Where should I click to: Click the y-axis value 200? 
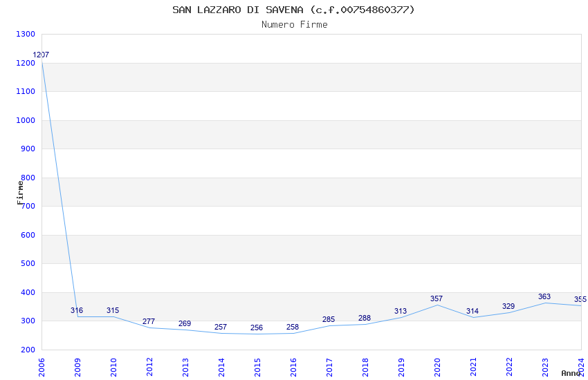click(x=28, y=350)
